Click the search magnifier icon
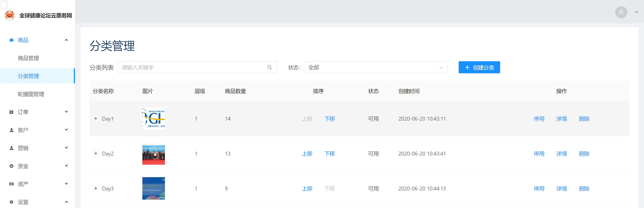Screen dimensions: 644x208 click(269, 67)
